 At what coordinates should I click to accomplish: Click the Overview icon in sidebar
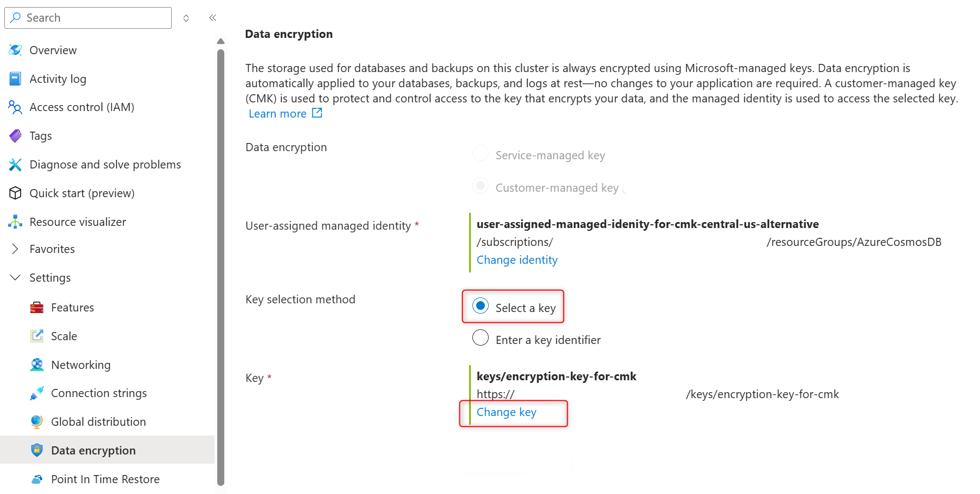click(15, 50)
